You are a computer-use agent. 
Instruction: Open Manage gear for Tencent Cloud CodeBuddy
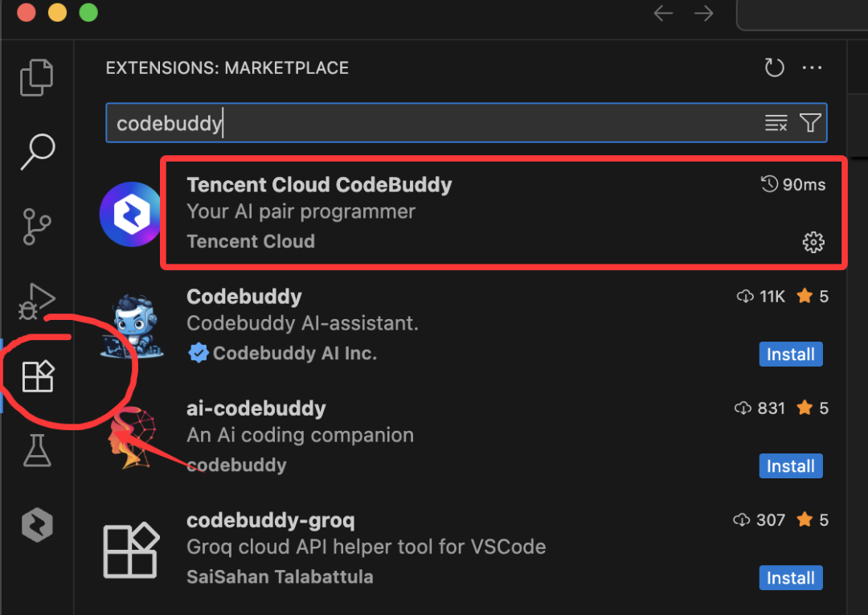point(813,242)
